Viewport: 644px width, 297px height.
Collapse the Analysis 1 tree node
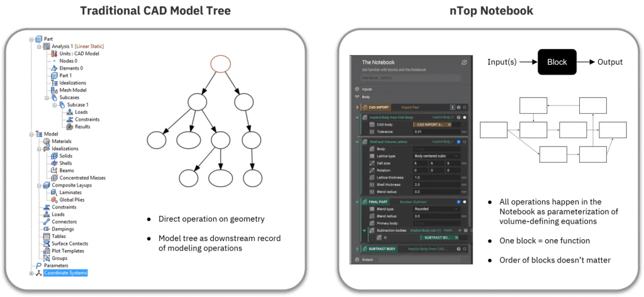click(x=39, y=46)
